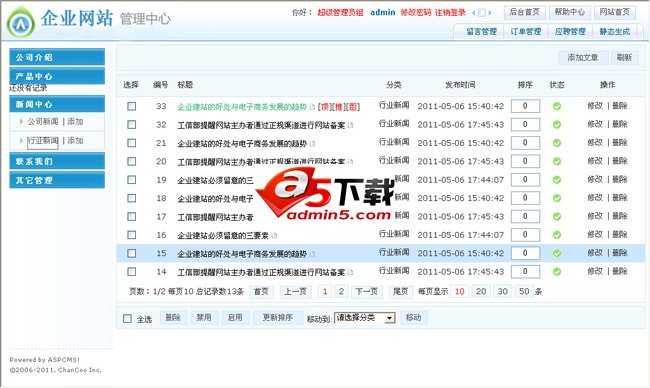Click the 禁用 button
The height and width of the screenshot is (388, 650).
(204, 318)
